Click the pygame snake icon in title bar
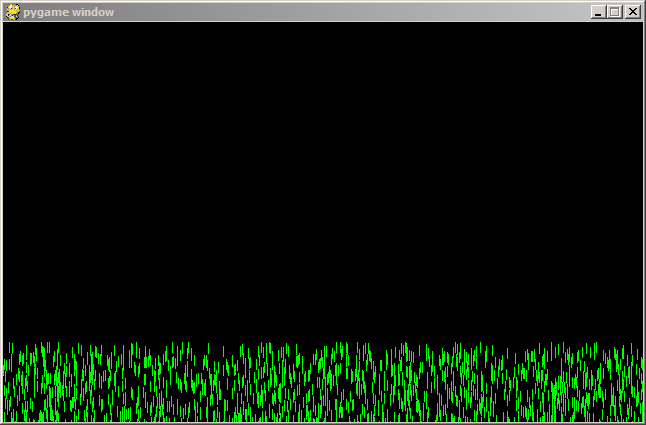The height and width of the screenshot is (425, 646). pyautogui.click(x=13, y=12)
